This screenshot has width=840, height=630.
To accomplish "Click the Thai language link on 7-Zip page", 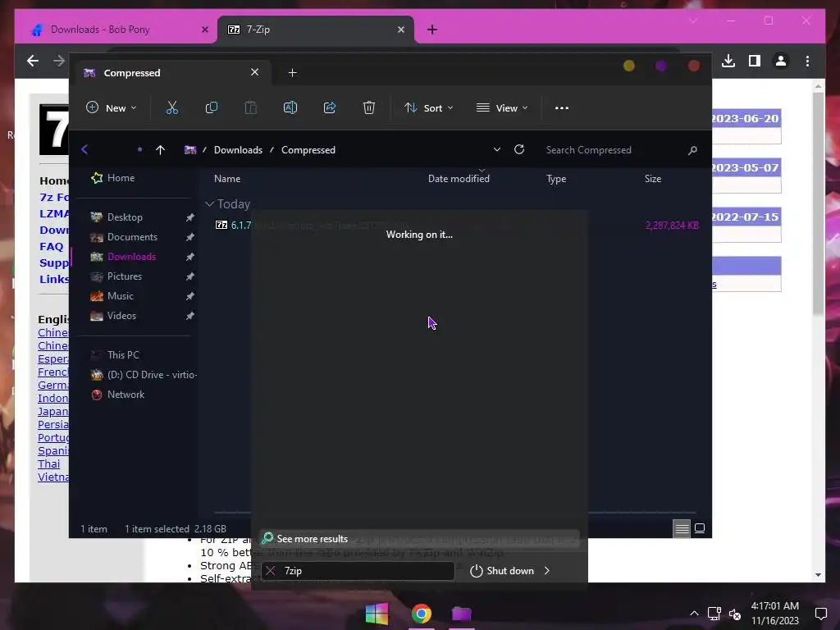I will 48,464.
